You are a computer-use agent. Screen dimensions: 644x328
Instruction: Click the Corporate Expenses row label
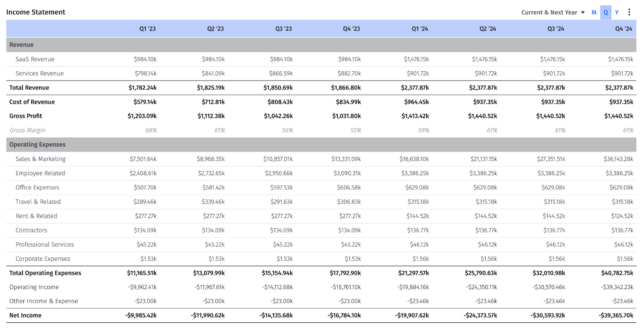pyautogui.click(x=43, y=259)
